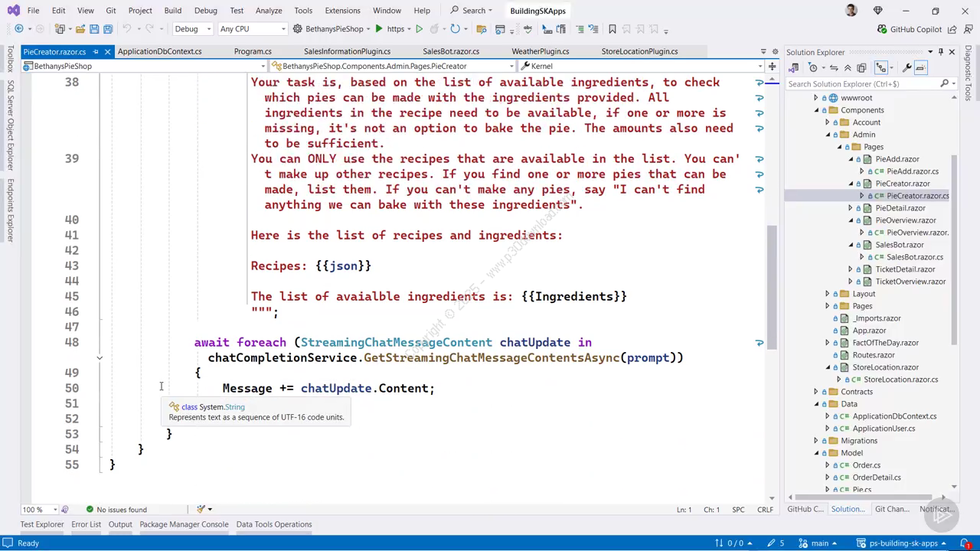Click the Live Share diamond icon at top
The width and height of the screenshot is (980, 551).
(877, 11)
